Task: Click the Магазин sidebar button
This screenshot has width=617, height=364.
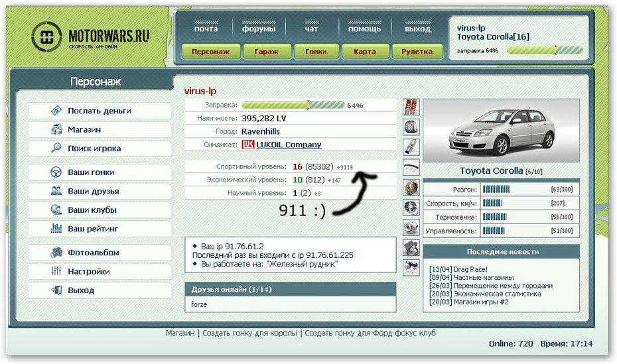Action: coord(100,130)
